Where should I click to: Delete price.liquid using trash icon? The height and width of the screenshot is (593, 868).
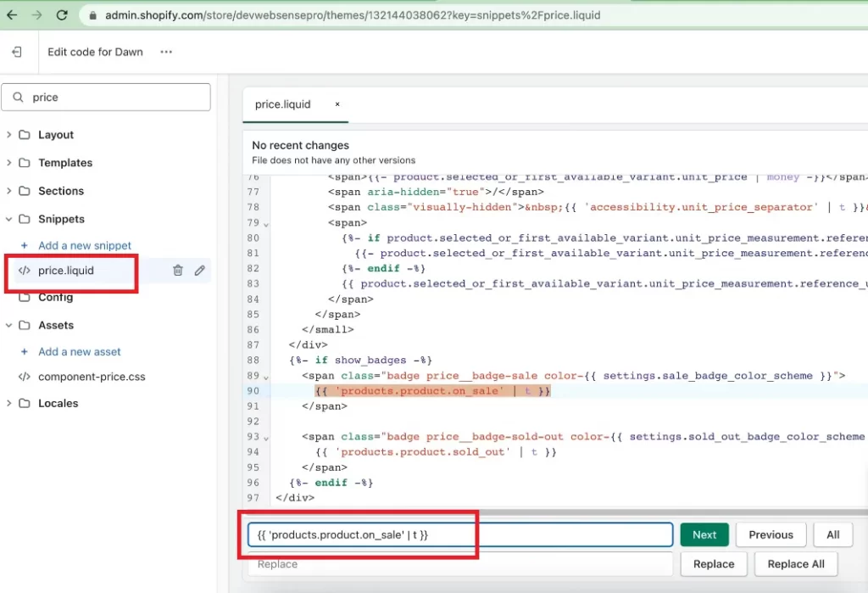178,271
